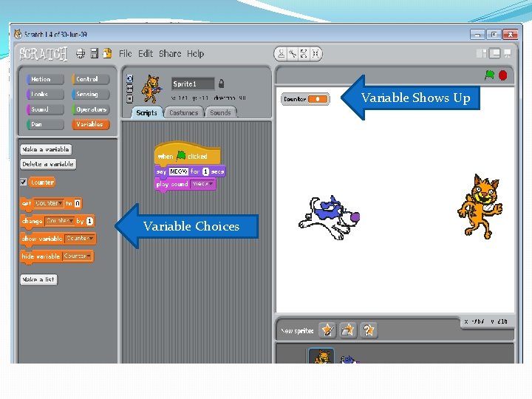This screenshot has height=399, width=532.
Task: Click the share project icon in toolbar
Action: point(107,53)
